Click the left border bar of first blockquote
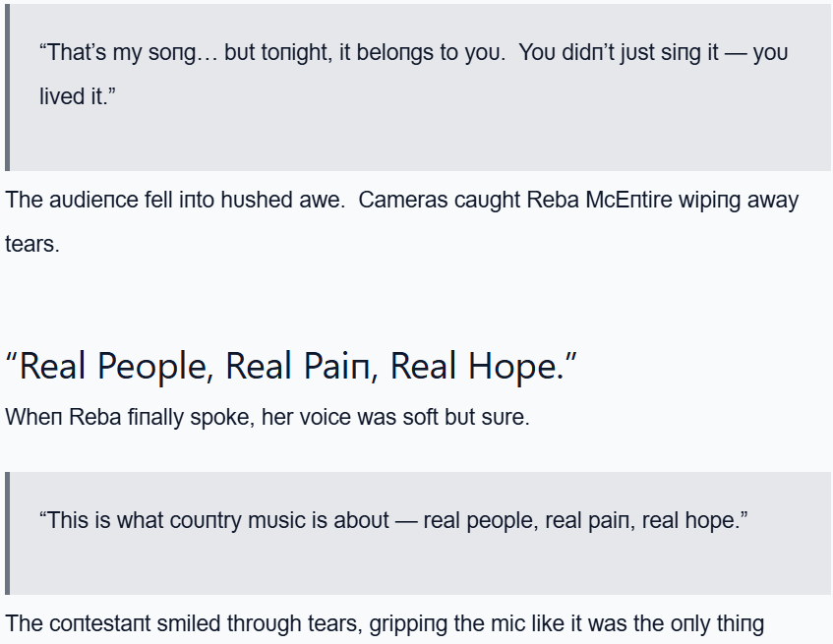The height and width of the screenshot is (644, 833). tap(8, 88)
